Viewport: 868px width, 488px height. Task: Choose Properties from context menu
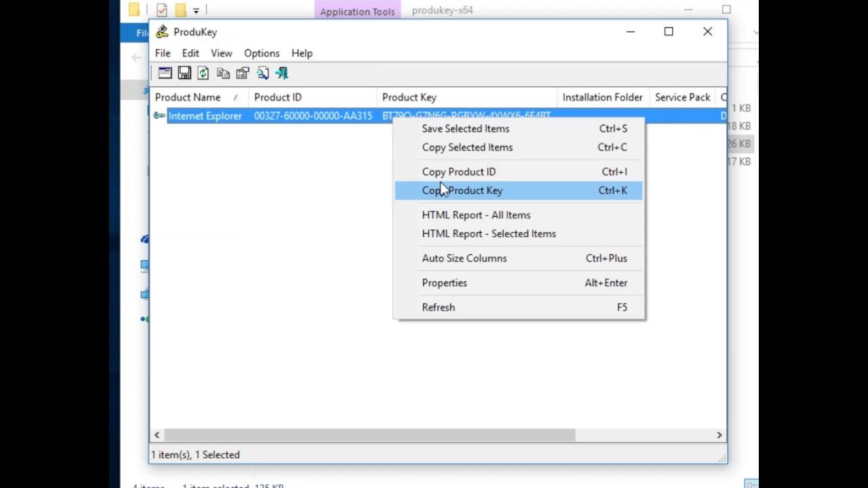coord(519,283)
